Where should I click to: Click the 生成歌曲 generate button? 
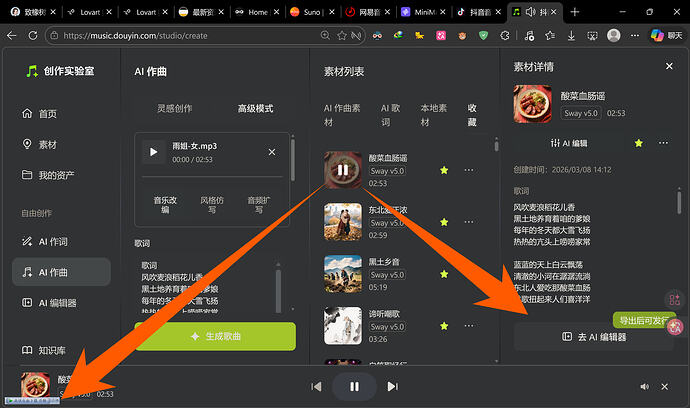tap(215, 336)
